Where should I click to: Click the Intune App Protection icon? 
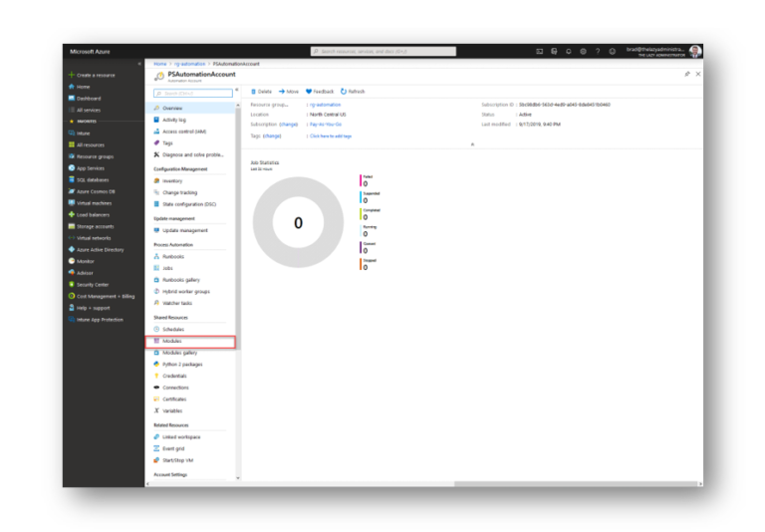72,320
